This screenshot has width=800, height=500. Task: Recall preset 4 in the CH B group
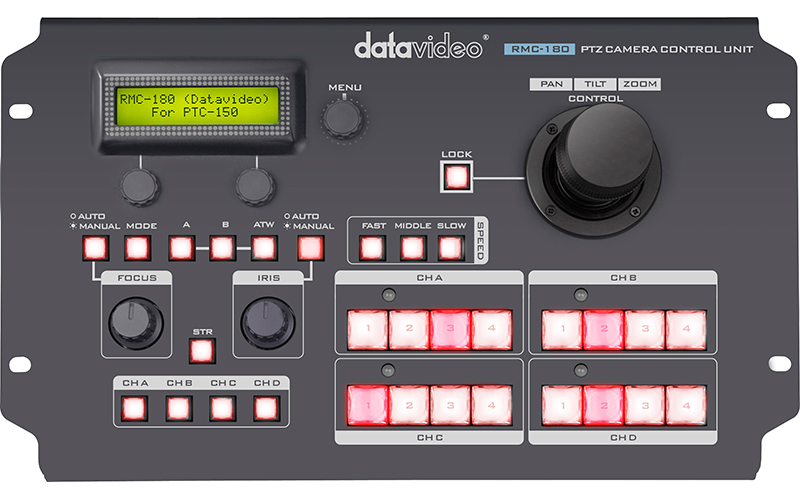coord(686,329)
